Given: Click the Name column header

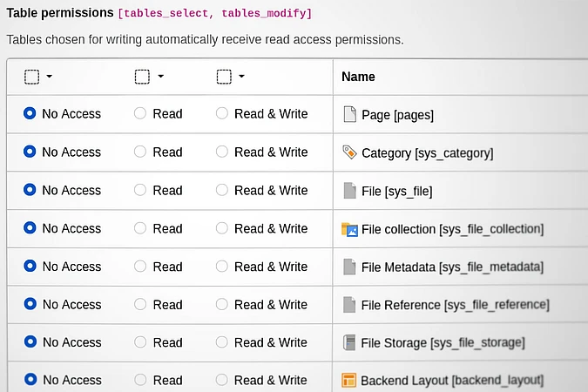Looking at the screenshot, I should tap(358, 77).
